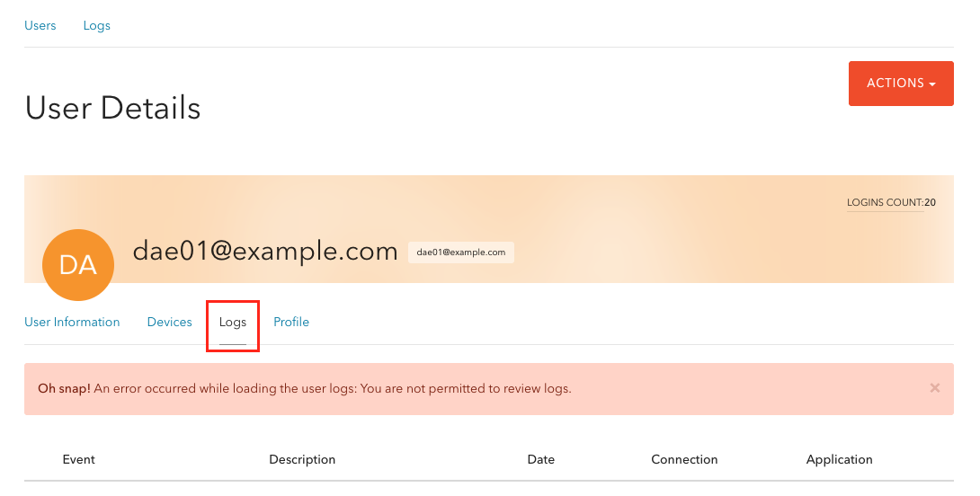Click the User Details page heading

(113, 108)
